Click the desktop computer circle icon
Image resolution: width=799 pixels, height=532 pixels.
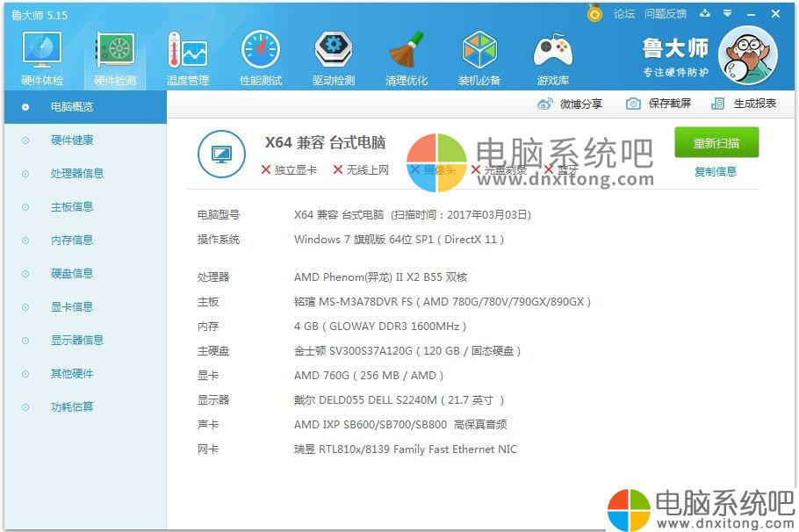(x=221, y=154)
